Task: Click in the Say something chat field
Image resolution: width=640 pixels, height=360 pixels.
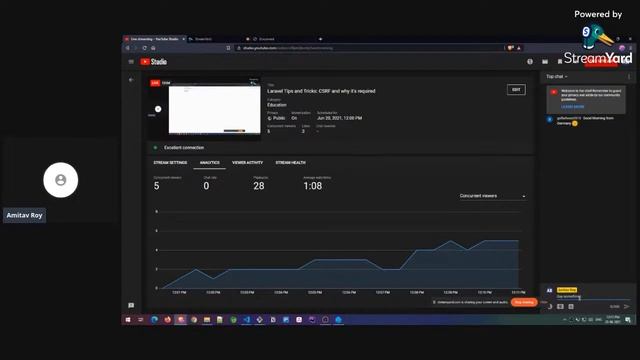Action: point(593,297)
